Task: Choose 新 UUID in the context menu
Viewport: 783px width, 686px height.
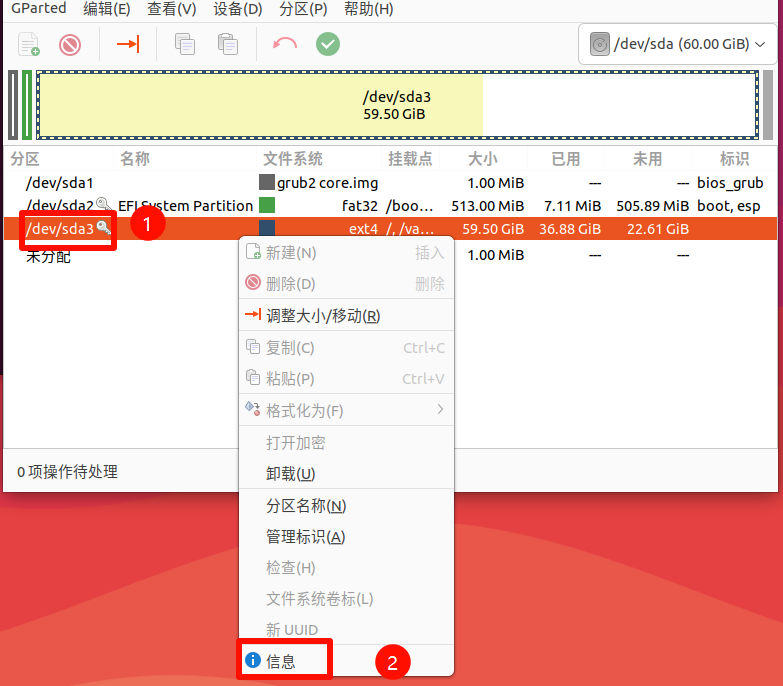Action: pyautogui.click(x=347, y=630)
